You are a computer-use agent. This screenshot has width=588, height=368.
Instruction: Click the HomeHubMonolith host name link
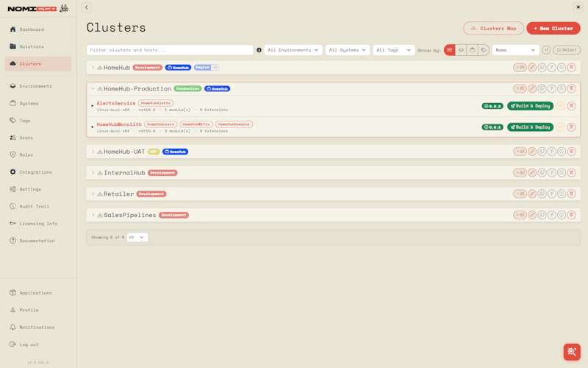point(119,124)
